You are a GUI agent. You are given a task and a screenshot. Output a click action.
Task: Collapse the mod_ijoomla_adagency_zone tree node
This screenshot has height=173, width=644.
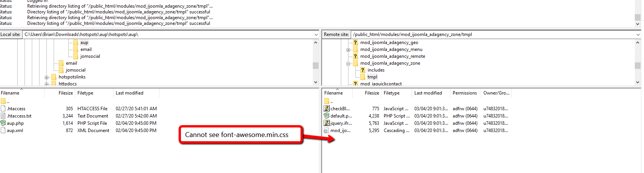coord(348,64)
